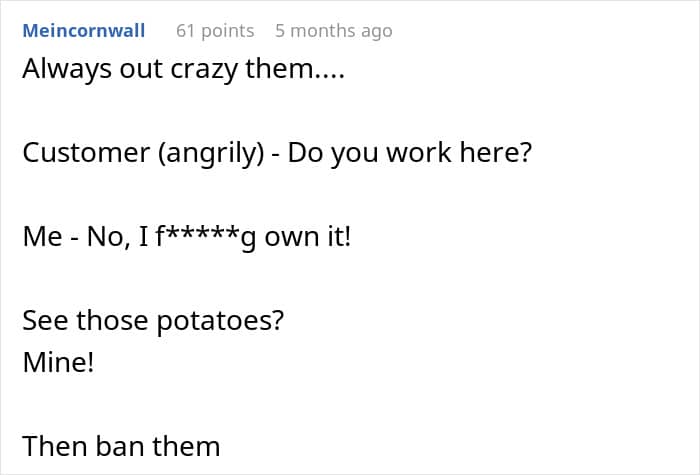Click the word potatoes?
The width and height of the screenshot is (700, 475).
coord(221,321)
